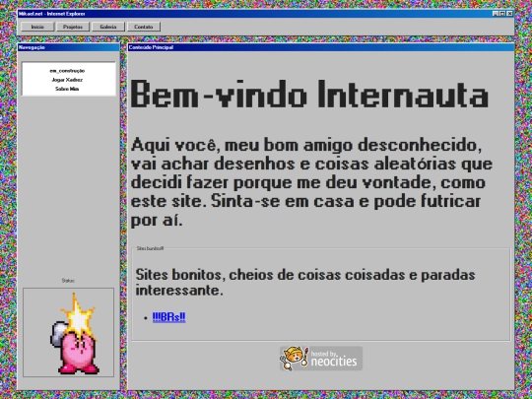
Task: Go to the Projetos section
Action: [x=73, y=27]
